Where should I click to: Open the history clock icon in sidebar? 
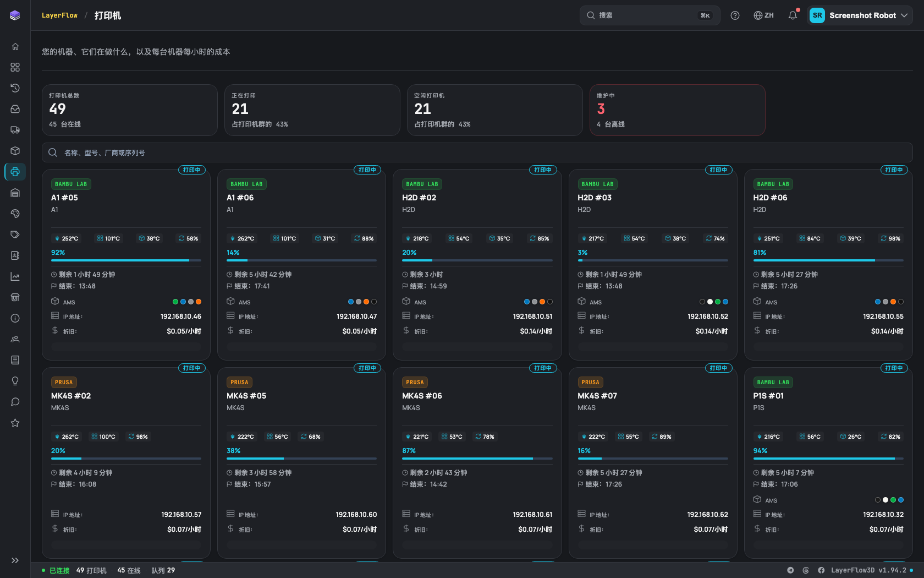tap(15, 88)
